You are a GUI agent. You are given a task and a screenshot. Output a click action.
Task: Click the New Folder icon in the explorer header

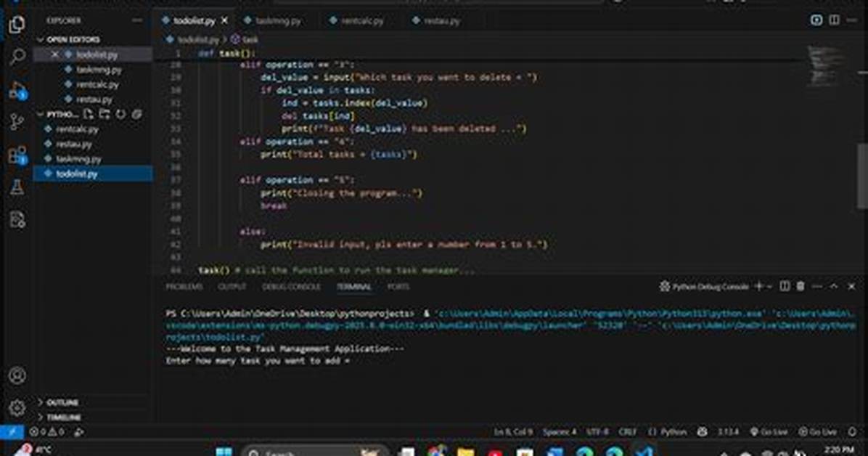coord(104,114)
